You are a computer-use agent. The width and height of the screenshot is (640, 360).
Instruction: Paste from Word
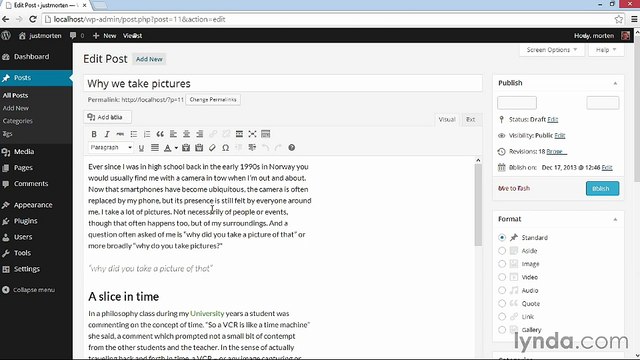pyautogui.click(x=199, y=148)
